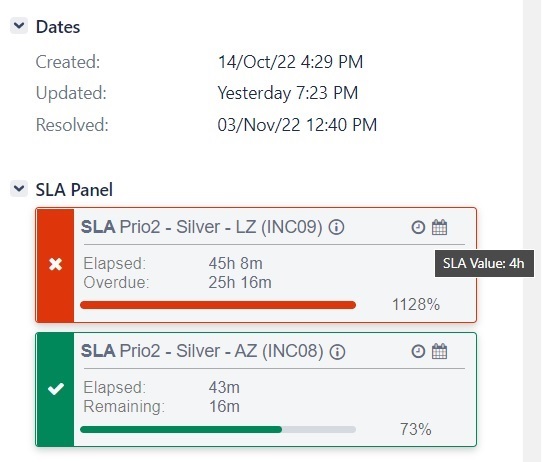Click clock icon on LZ (INC09) SLA
Screen dimensions: 544x462
(418, 228)
